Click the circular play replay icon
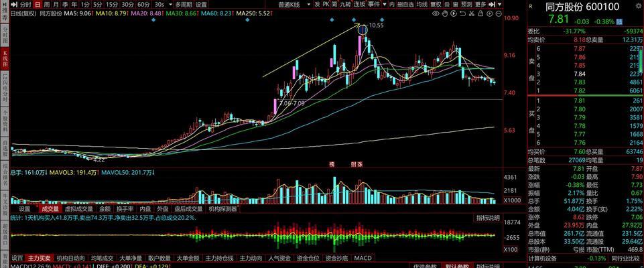Image resolution: width=644 pixels, height=268 pixels. tap(454, 13)
